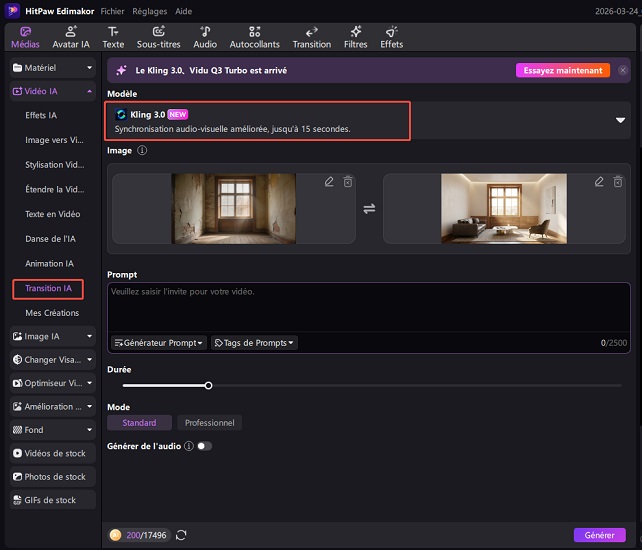This screenshot has width=642, height=550.
Task: Open the Filtres tool in toolbar
Action: pyautogui.click(x=355, y=38)
